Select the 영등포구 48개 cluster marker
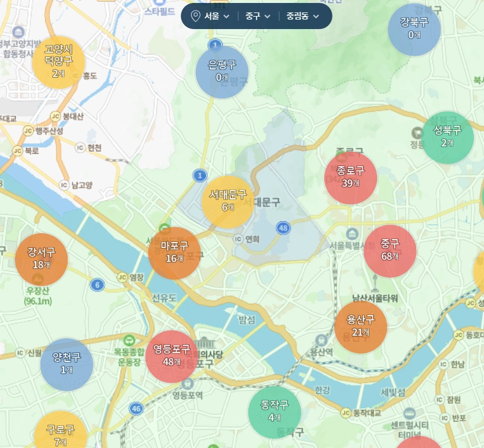Image resolution: width=484 pixels, height=448 pixels. tap(172, 357)
